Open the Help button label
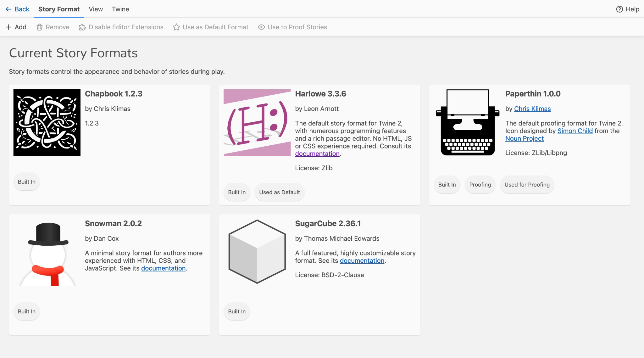Viewport: 644px width, 358px height. pyautogui.click(x=632, y=9)
